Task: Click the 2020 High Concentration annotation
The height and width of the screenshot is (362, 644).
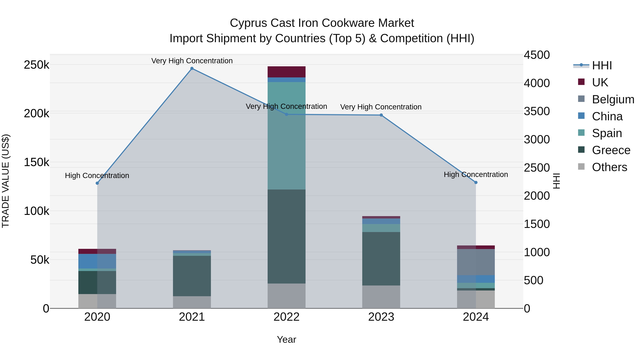Action: click(97, 176)
